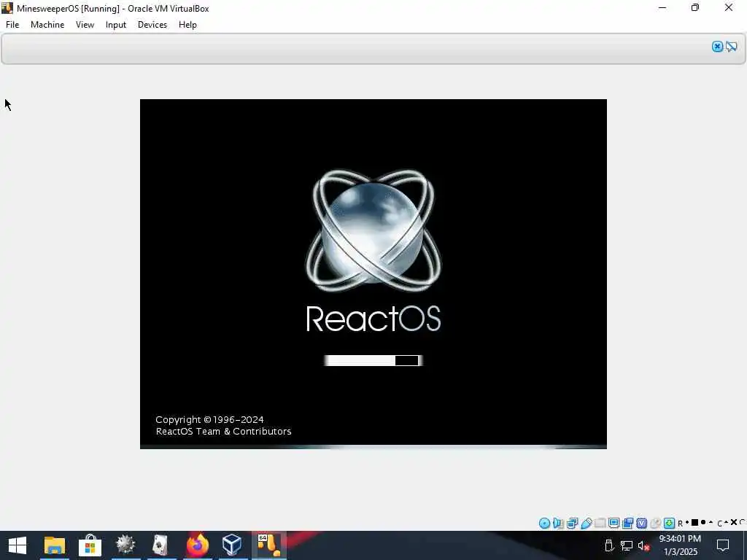Click the muted volume tray icon
Viewport: 747px width, 560px height.
coord(643,545)
